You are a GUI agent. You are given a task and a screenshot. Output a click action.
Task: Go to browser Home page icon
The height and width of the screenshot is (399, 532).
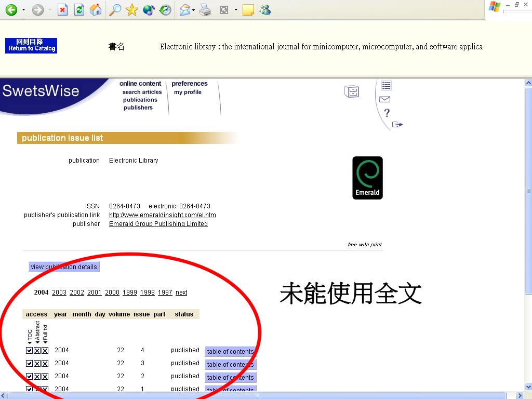tap(96, 10)
